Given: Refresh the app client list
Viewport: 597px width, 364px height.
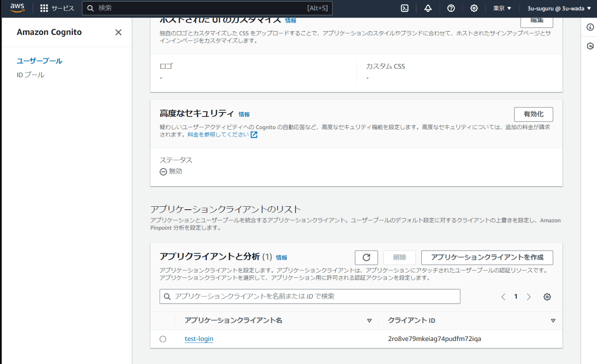Looking at the screenshot, I should (x=367, y=257).
